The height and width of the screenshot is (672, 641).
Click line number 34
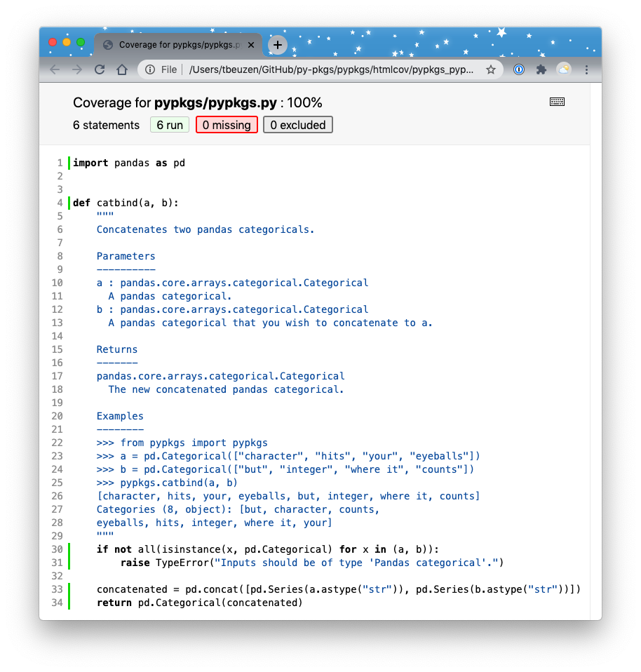pos(57,603)
